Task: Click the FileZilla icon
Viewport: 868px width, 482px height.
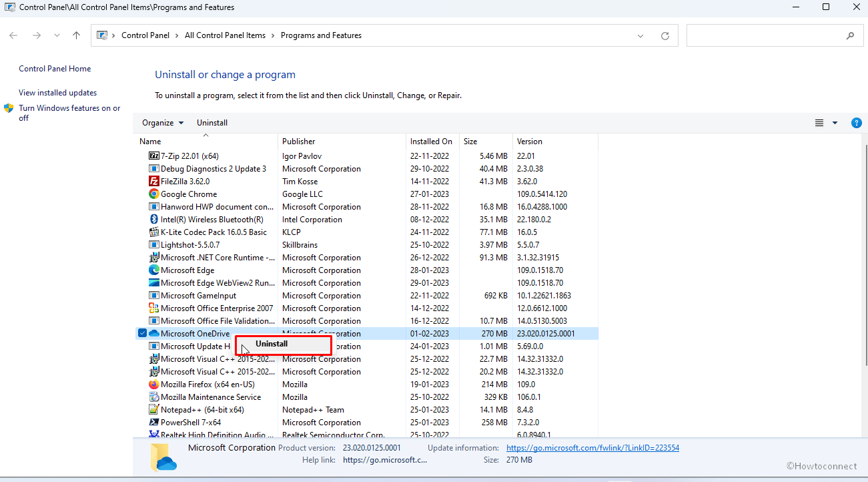Action: click(154, 182)
